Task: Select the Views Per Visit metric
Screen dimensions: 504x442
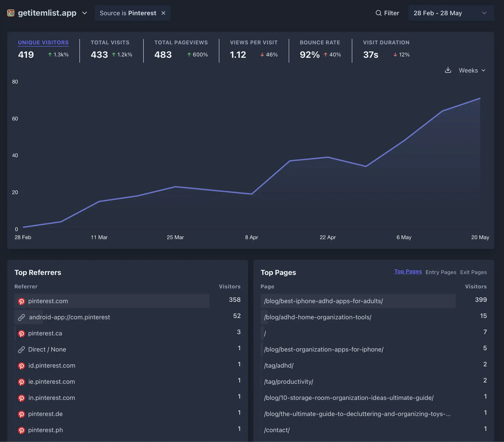Action: (x=254, y=42)
